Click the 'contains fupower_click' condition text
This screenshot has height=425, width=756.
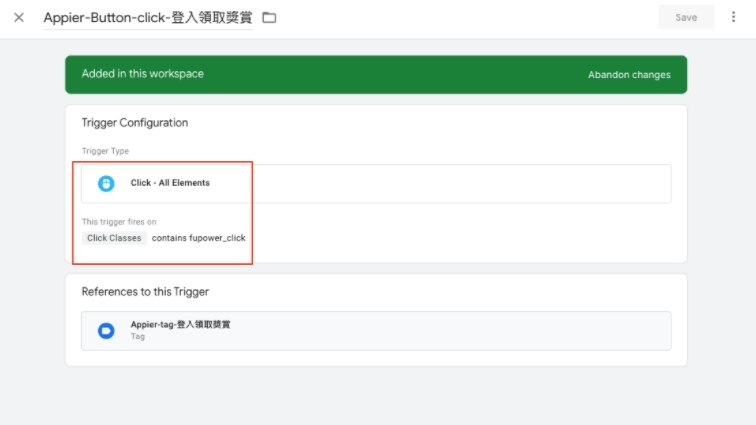click(x=198, y=238)
